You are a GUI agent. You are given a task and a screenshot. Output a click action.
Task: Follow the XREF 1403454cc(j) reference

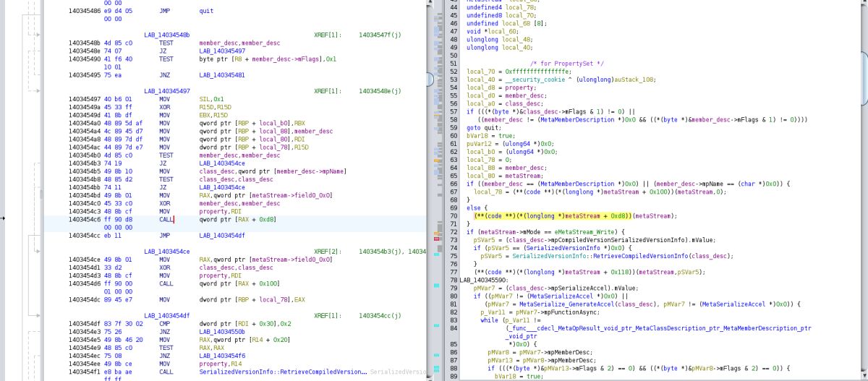(379, 315)
